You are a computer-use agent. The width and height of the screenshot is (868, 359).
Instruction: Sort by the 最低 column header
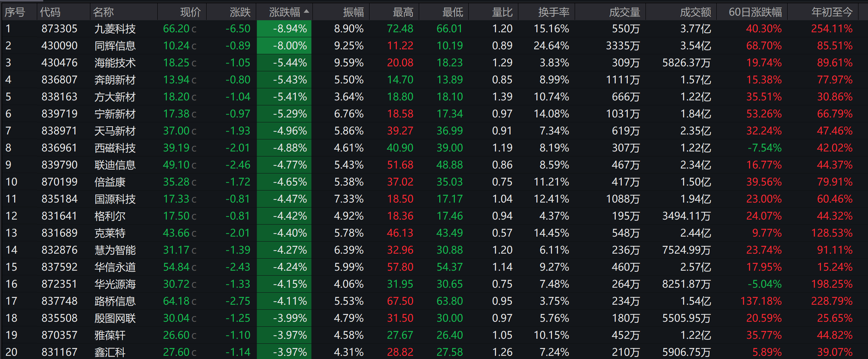452,12
